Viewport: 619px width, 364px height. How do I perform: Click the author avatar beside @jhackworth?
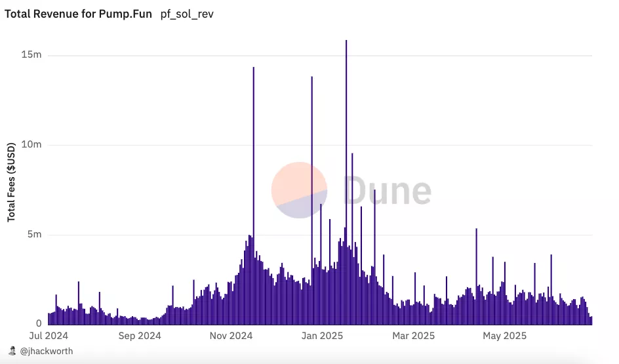(x=12, y=351)
